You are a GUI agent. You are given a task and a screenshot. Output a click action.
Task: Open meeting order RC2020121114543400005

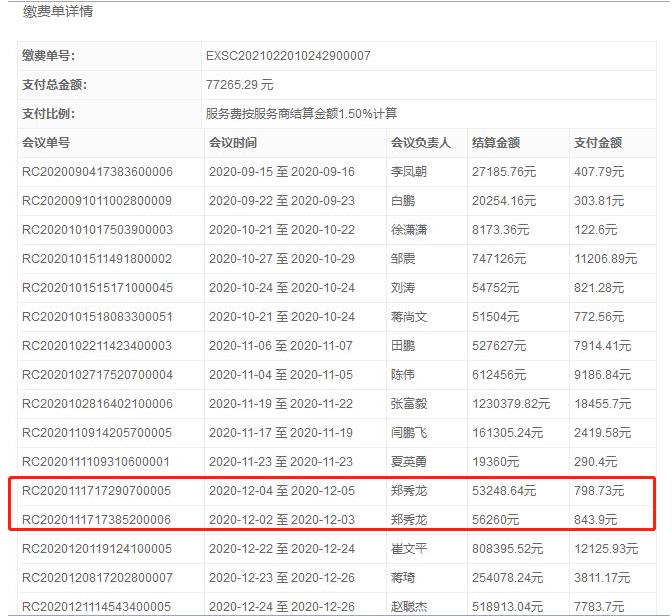(97, 607)
